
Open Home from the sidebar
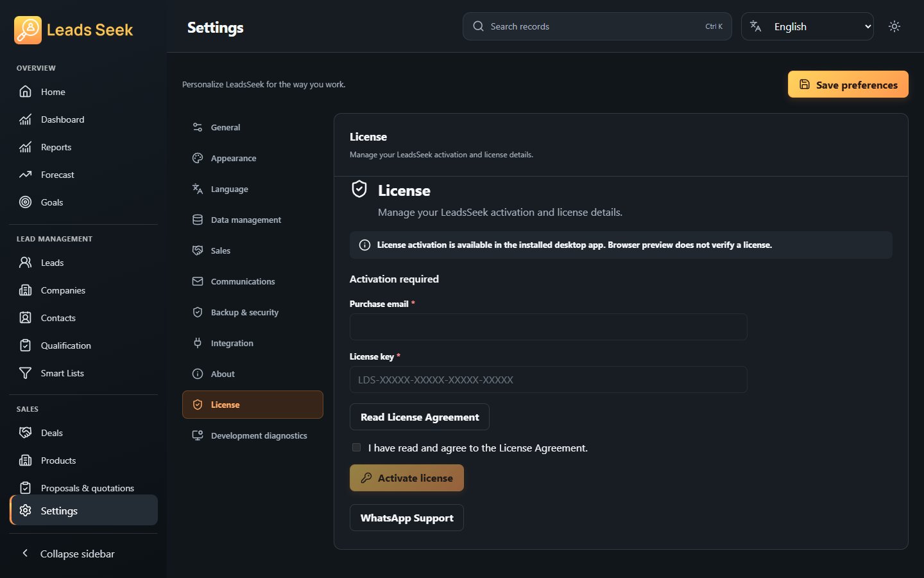(x=83, y=92)
